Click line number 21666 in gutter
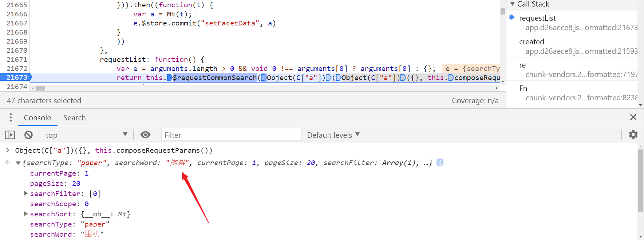This screenshot has height=240, width=644. 17,14
